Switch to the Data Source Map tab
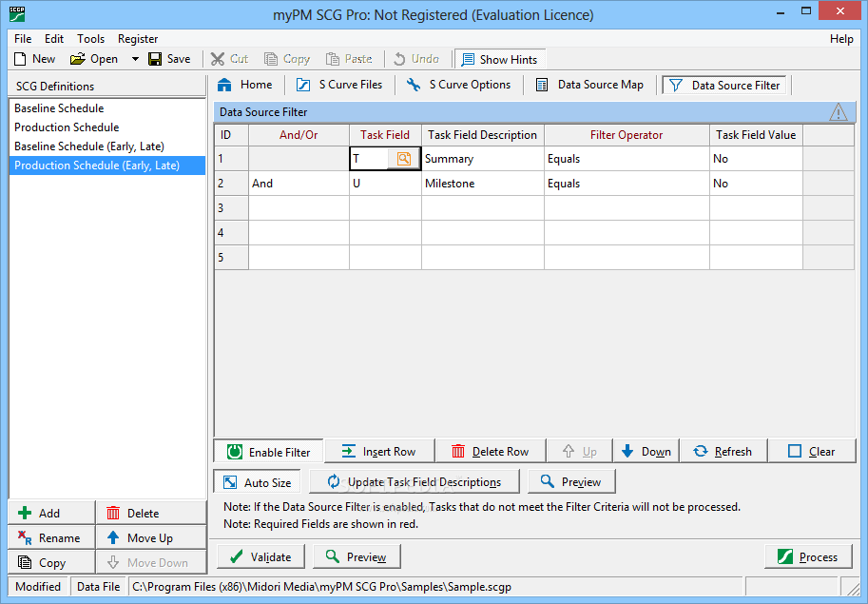Viewport: 868px width, 604px height. point(590,85)
